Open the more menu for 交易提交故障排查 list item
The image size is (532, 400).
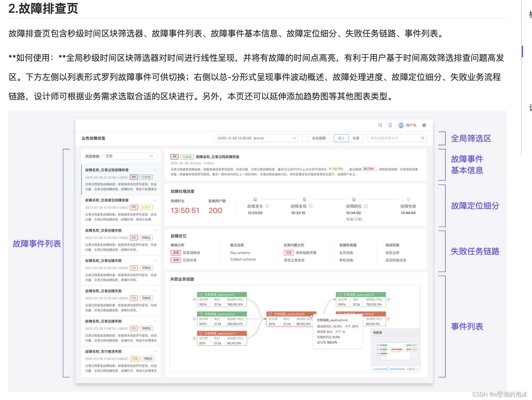[155, 200]
